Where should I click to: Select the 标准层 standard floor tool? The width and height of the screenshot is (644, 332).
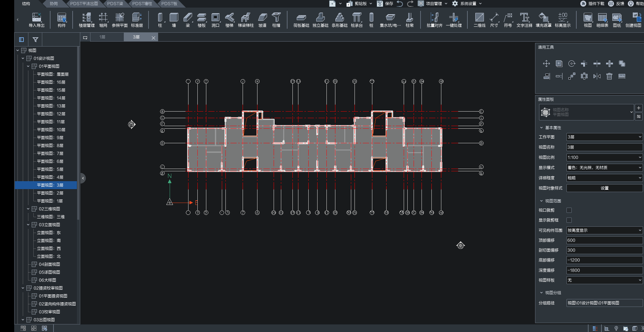coord(137,20)
